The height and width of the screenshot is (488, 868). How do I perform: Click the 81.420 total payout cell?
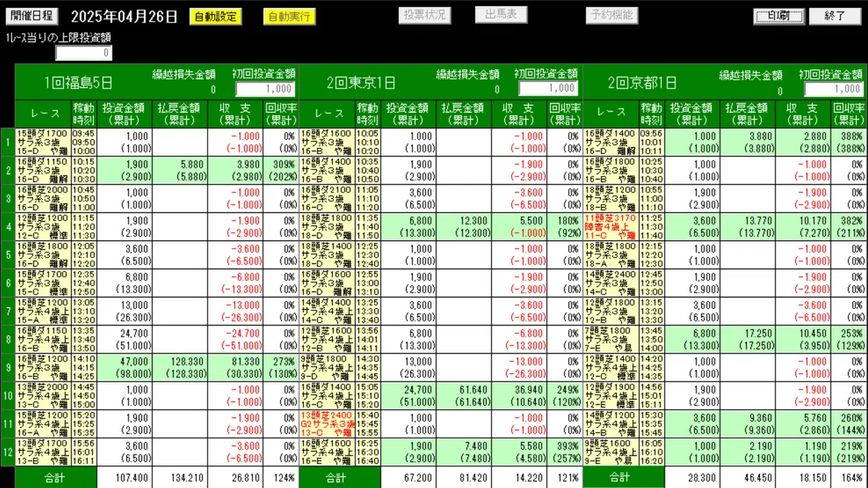(x=464, y=478)
